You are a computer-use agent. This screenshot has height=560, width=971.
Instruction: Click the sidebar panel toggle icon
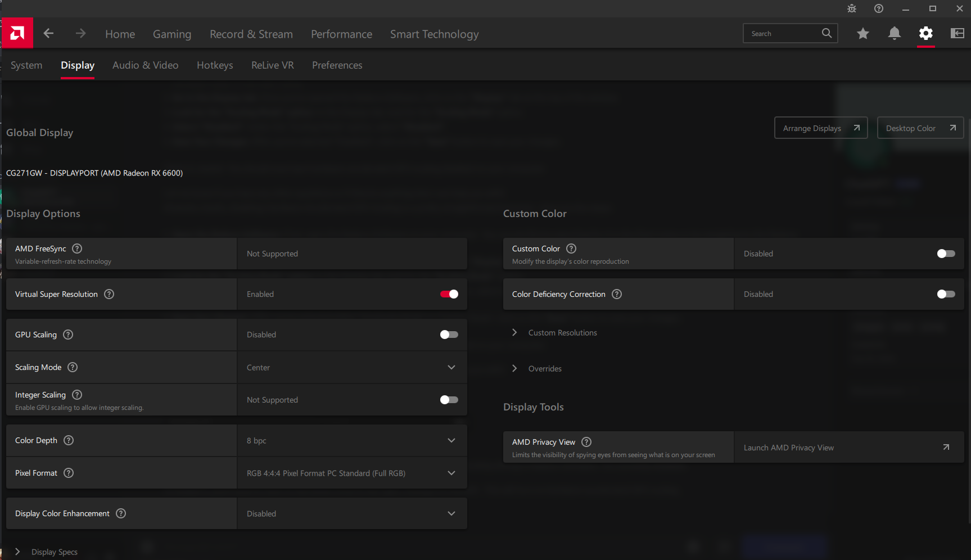pos(957,34)
